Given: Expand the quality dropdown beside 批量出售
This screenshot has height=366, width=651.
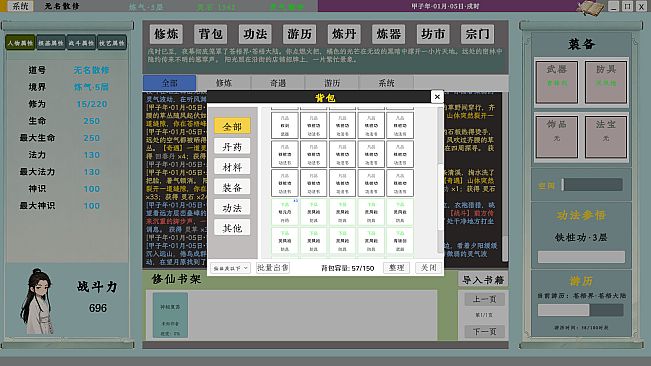Looking at the screenshot, I should [x=230, y=268].
